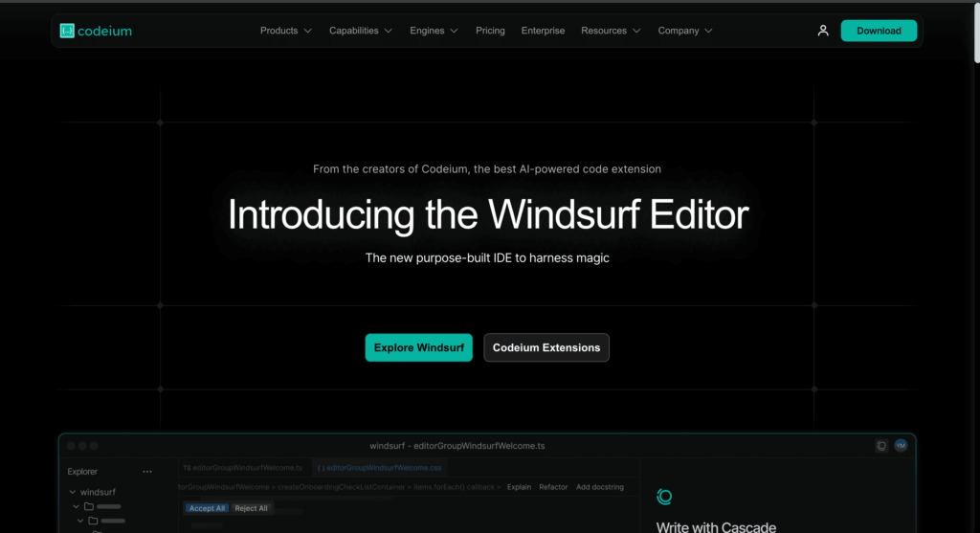Open the Enterprise nav link
This screenshot has height=533, width=980.
pyautogui.click(x=543, y=31)
